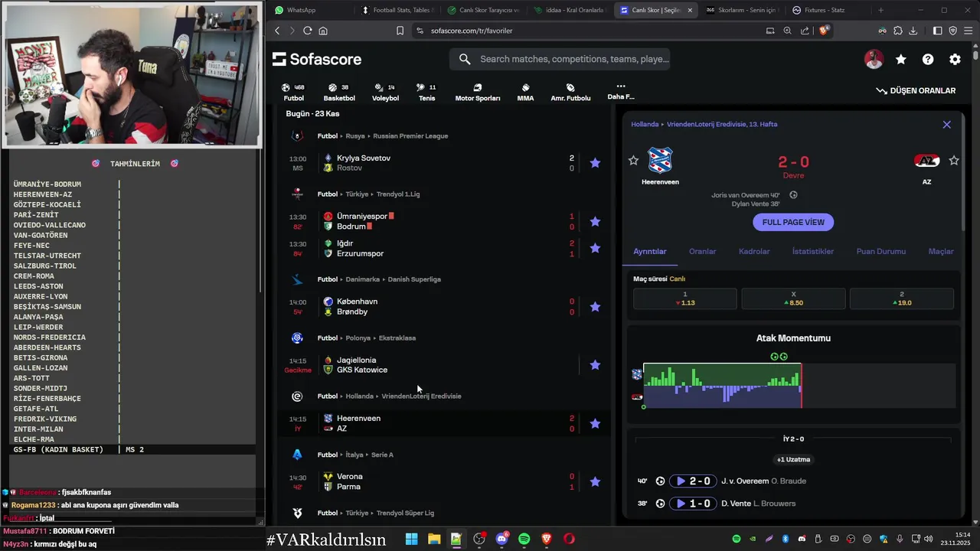Image resolution: width=980 pixels, height=551 pixels.
Task: Expand the Daha Fazla sports menu
Action: pyautogui.click(x=621, y=92)
